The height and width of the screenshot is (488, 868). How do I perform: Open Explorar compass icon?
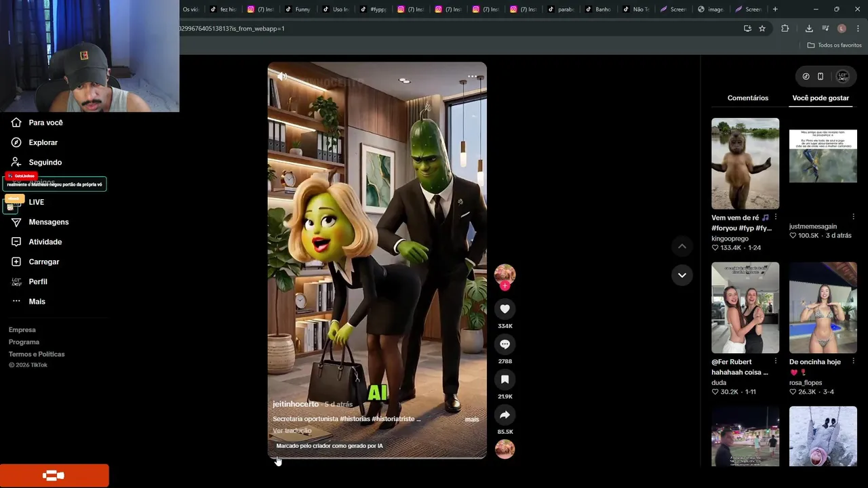point(16,142)
